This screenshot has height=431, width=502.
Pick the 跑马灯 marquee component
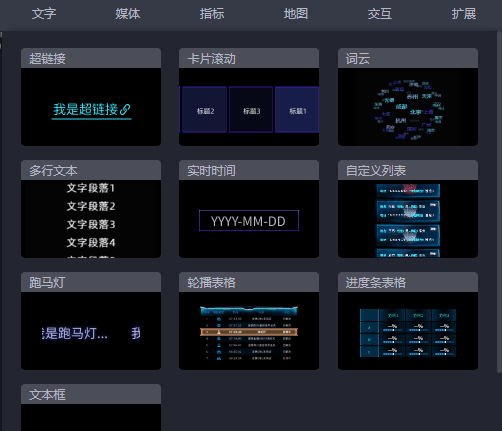91,321
